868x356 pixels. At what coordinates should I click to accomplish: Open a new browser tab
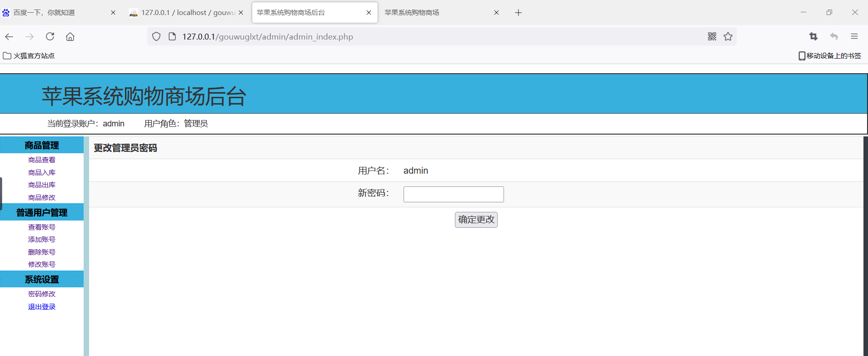pyautogui.click(x=519, y=13)
